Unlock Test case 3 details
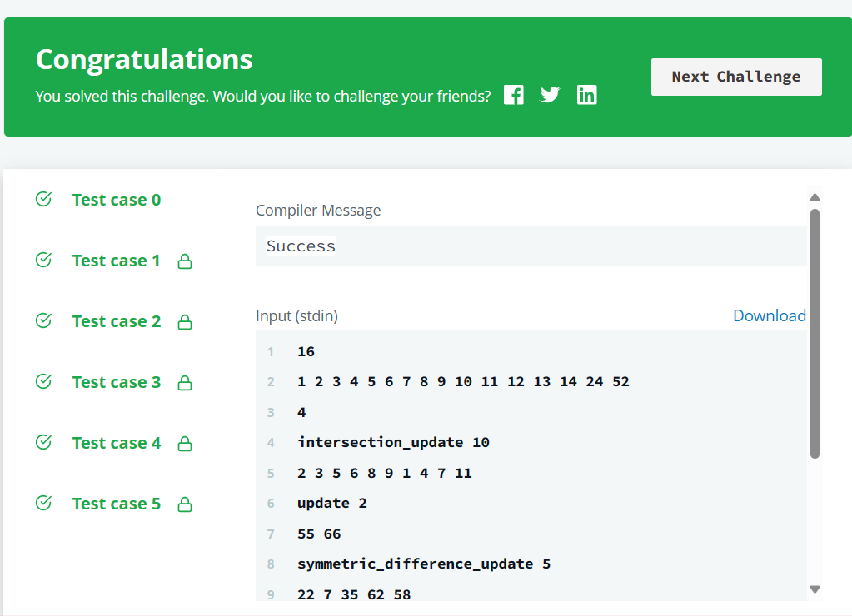This screenshot has width=852, height=616. pos(182,381)
